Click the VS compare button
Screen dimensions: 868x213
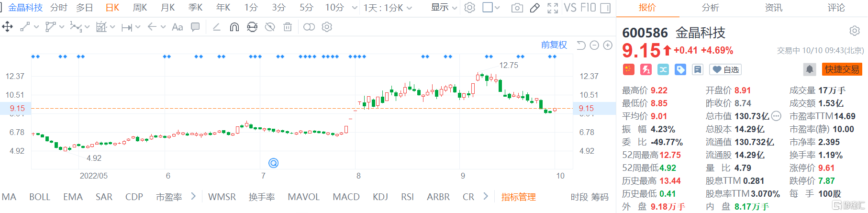(x=570, y=8)
